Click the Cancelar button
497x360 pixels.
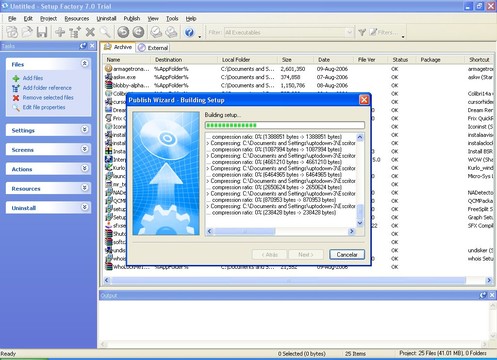pyautogui.click(x=347, y=255)
